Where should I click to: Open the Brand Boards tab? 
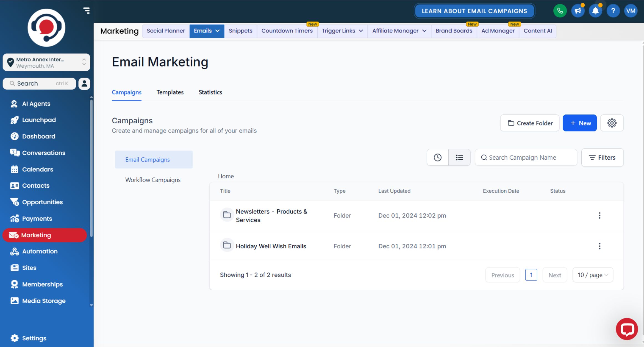click(x=454, y=31)
